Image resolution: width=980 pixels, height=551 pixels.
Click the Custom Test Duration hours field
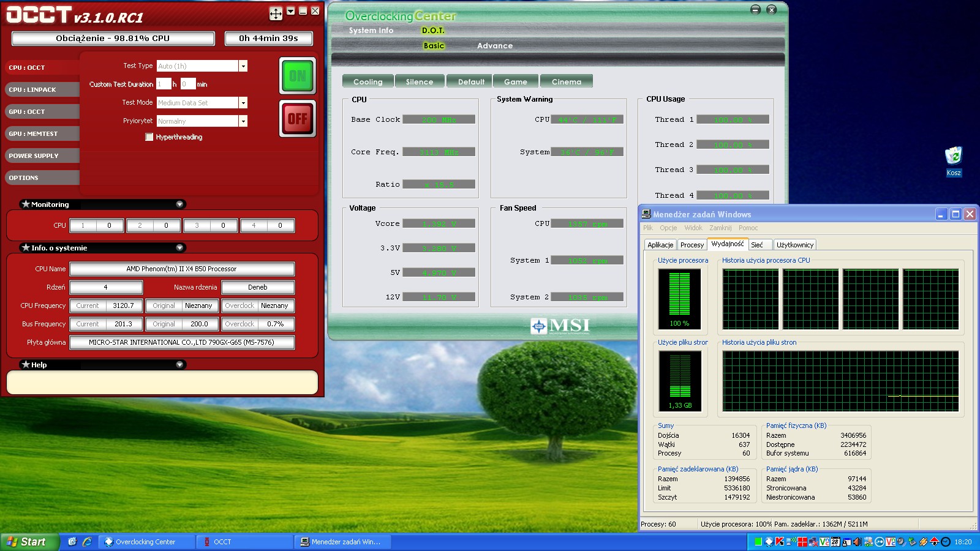(x=164, y=84)
